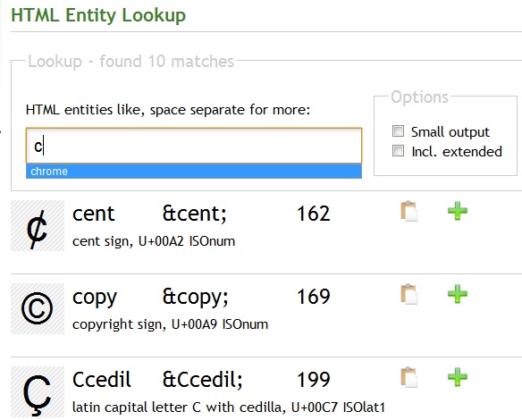Click the copyright symbol thumbnail

pos(38,309)
